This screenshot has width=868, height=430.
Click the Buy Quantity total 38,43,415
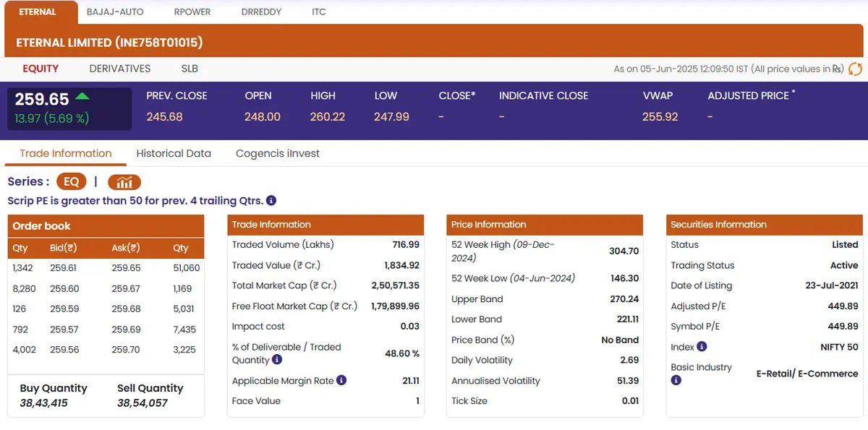point(43,403)
